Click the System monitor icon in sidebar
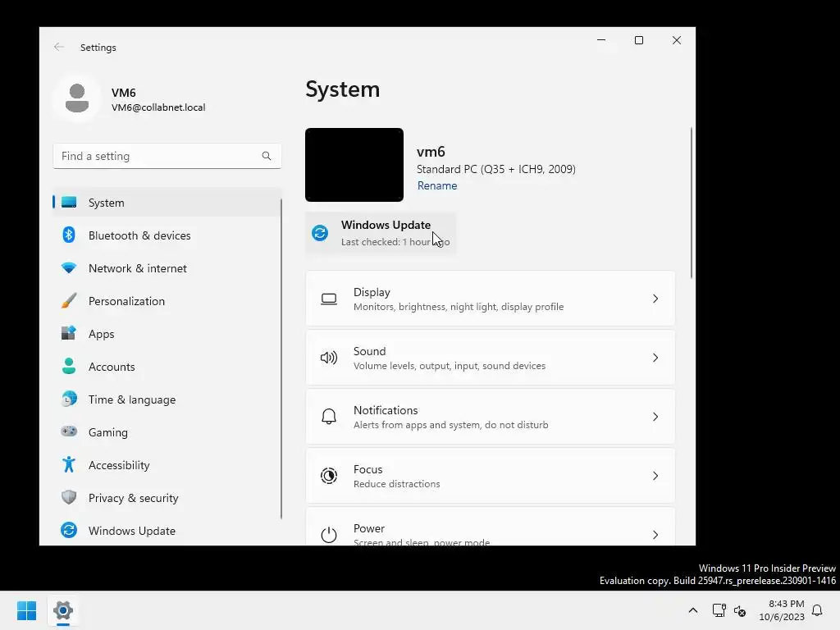This screenshot has height=630, width=840. [69, 203]
